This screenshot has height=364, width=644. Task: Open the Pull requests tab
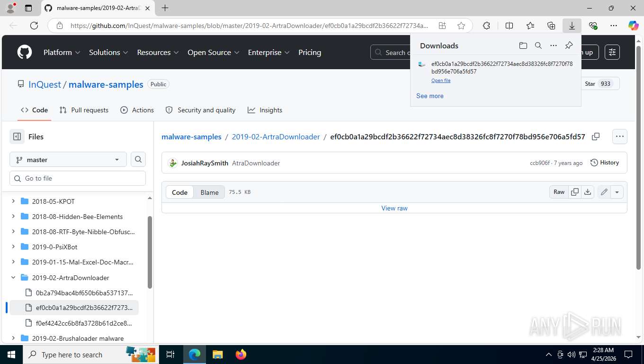pos(84,110)
